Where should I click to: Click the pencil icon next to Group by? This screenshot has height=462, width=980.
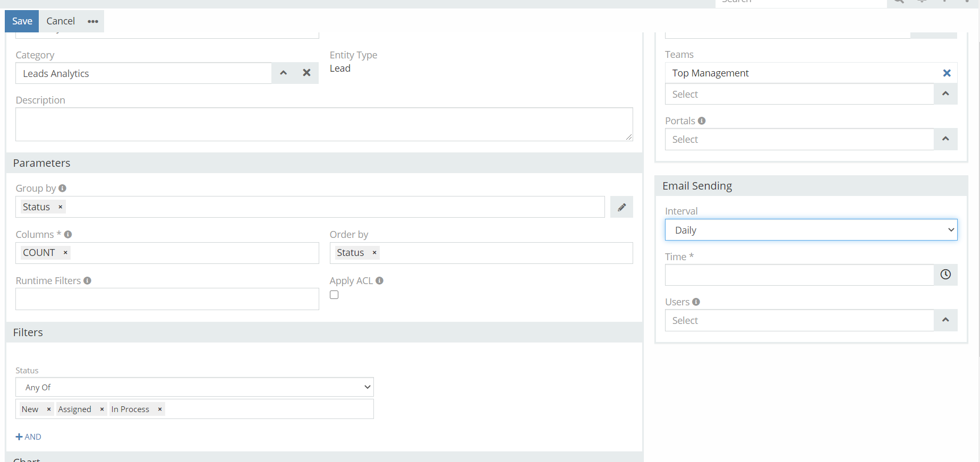(621, 207)
